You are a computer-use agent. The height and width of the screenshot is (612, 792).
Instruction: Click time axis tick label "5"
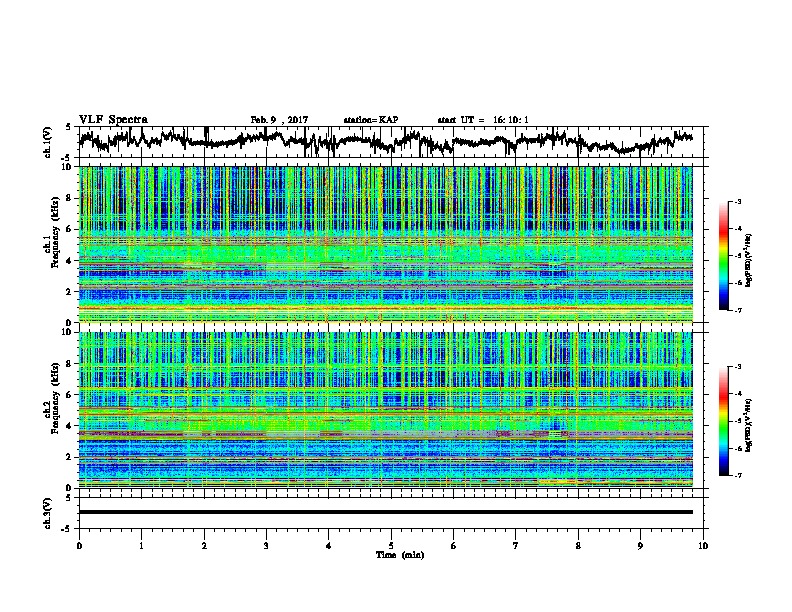[x=391, y=546]
